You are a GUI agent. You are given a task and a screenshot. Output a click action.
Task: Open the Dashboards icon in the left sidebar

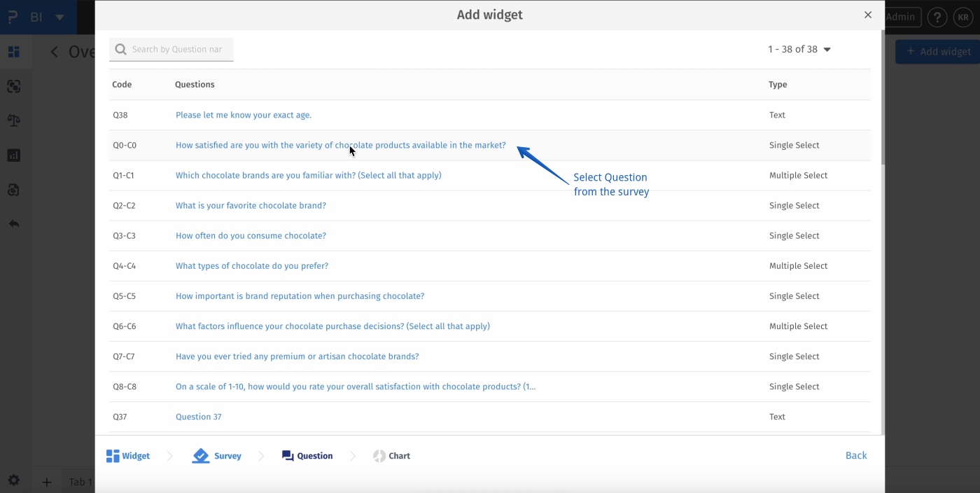coord(15,52)
